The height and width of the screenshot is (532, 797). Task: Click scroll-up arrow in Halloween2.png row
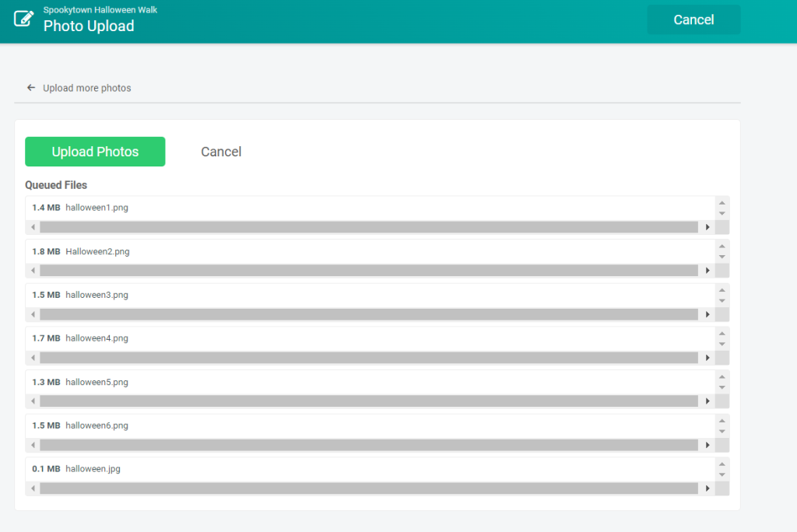pyautogui.click(x=722, y=247)
